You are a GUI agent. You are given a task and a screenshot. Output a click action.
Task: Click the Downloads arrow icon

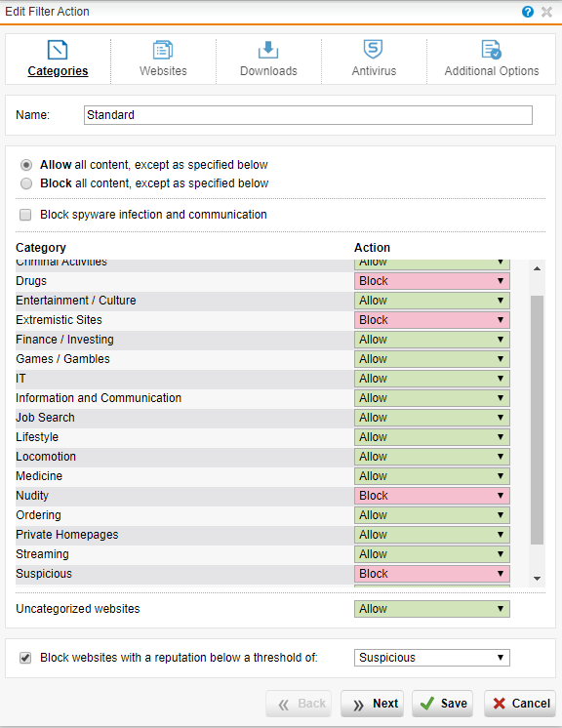268,50
